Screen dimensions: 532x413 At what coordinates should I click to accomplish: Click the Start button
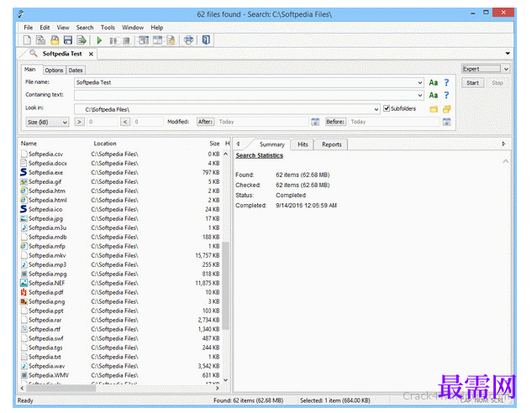click(472, 82)
